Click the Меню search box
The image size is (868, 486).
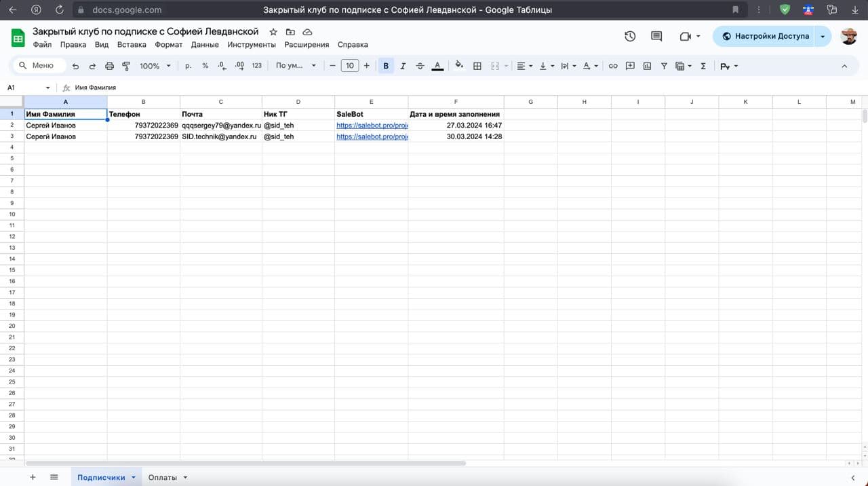[39, 66]
